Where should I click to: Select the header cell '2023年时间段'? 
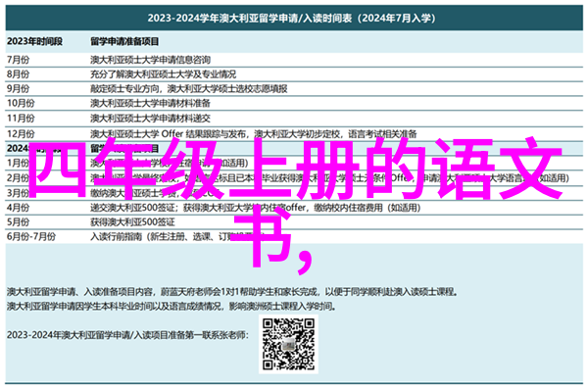34,41
